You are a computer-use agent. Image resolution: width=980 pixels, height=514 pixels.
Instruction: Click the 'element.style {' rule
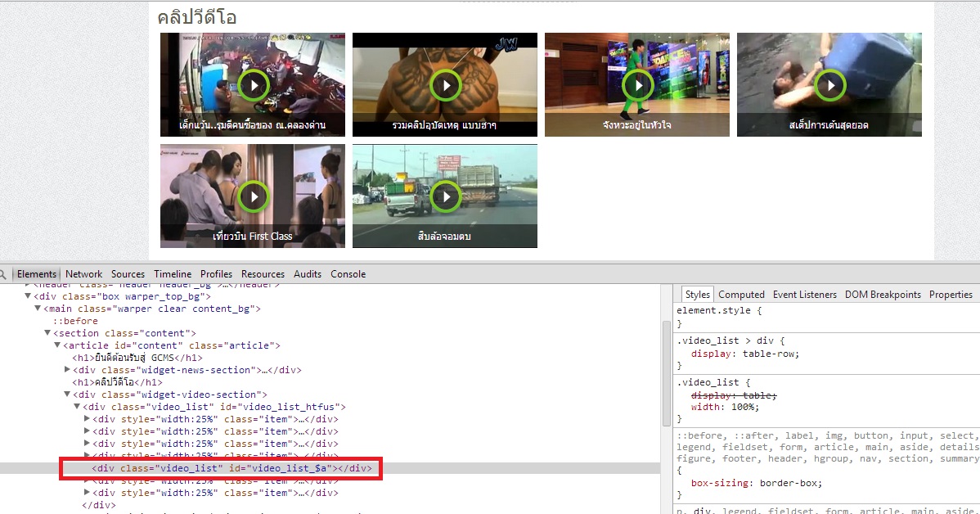pyautogui.click(x=719, y=310)
